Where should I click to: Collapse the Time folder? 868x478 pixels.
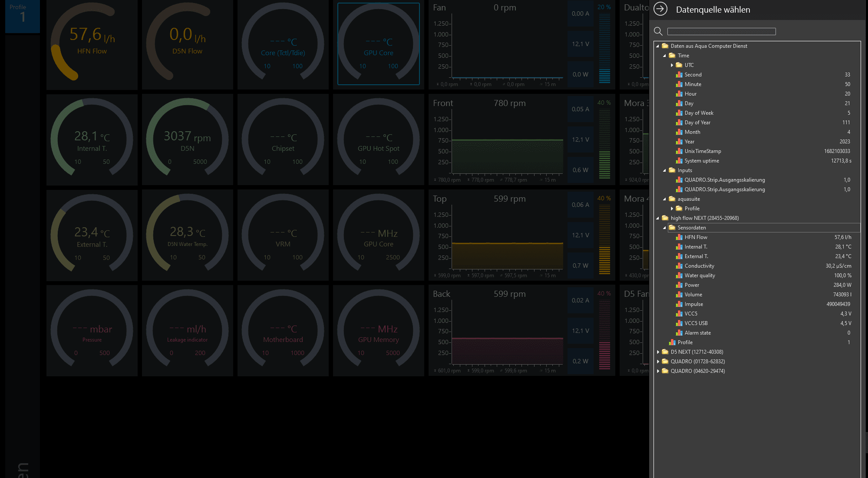click(664, 56)
